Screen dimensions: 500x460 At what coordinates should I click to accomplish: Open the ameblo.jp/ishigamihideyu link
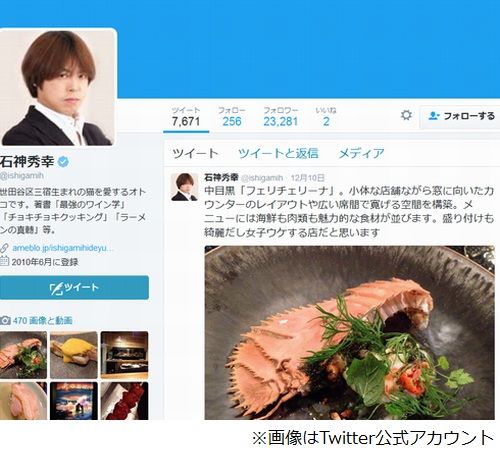point(63,248)
